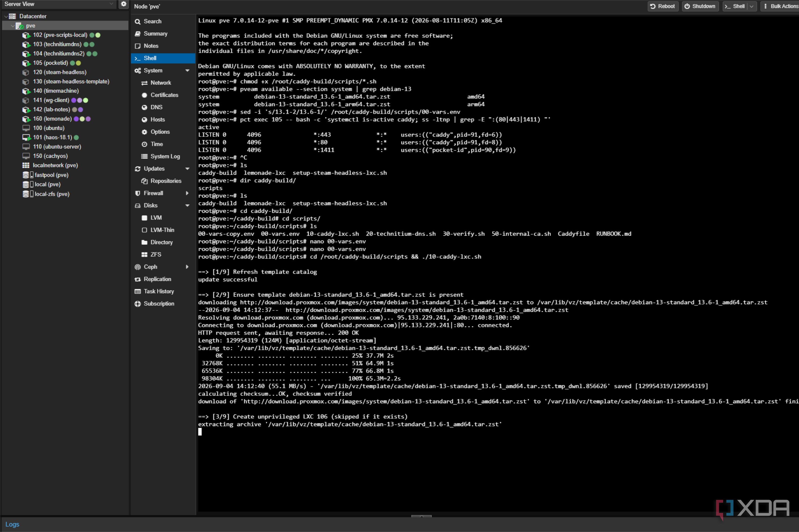Click the log panel collapse handle
The image size is (799, 532).
[421, 516]
